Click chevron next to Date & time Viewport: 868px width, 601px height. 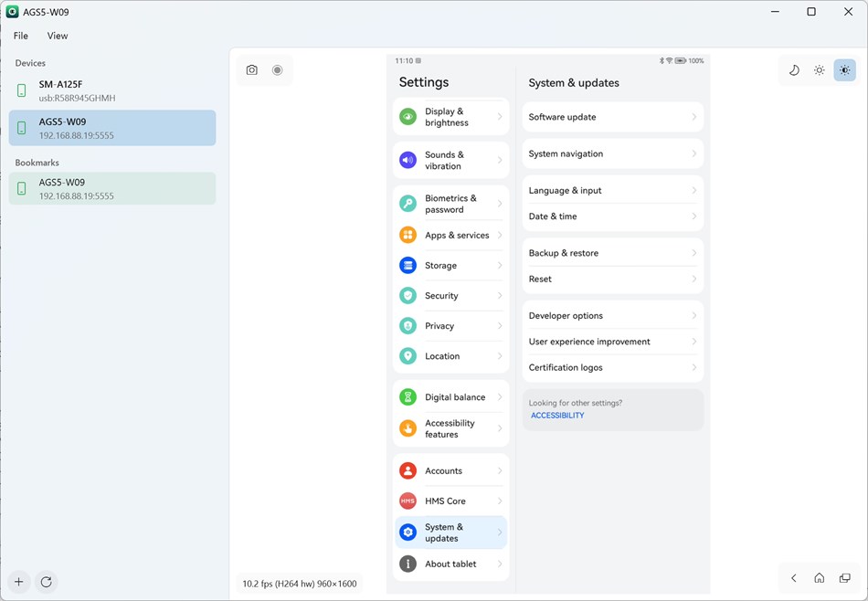tap(694, 216)
